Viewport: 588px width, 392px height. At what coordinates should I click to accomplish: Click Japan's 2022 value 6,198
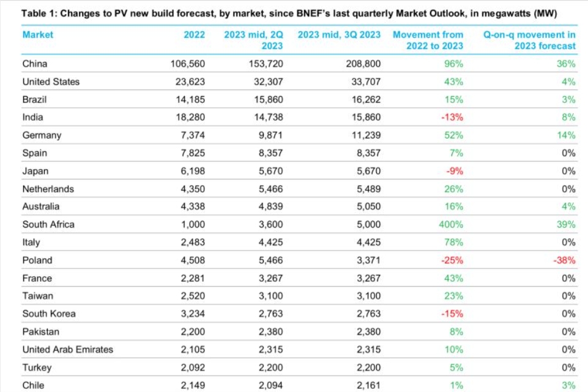coord(193,171)
